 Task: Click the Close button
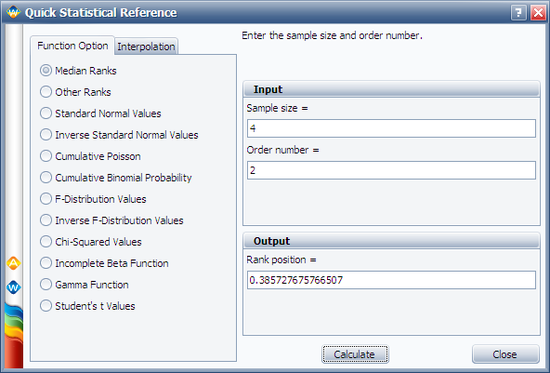(x=505, y=354)
